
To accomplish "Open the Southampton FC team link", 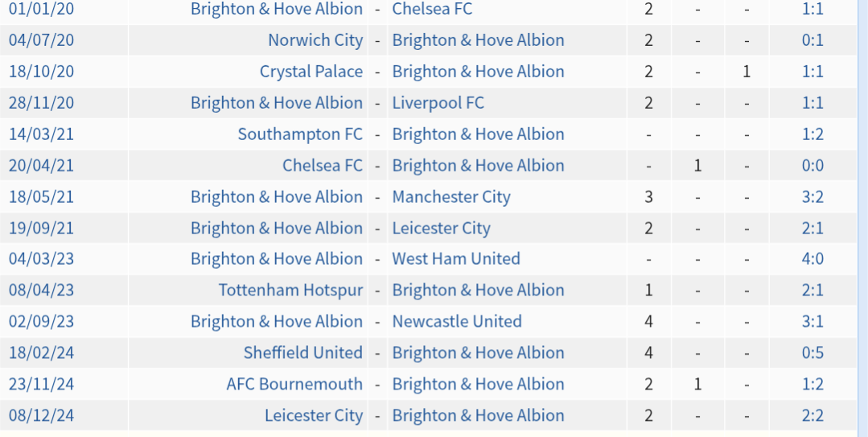I will [x=300, y=134].
